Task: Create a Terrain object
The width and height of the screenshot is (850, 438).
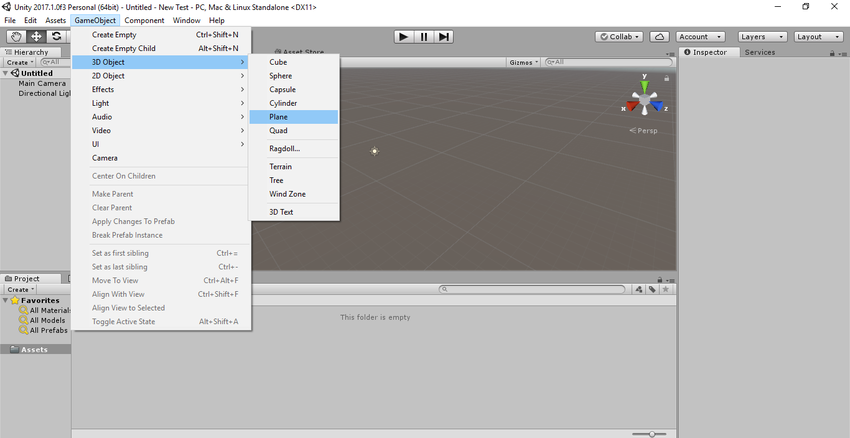Action: coord(294,166)
